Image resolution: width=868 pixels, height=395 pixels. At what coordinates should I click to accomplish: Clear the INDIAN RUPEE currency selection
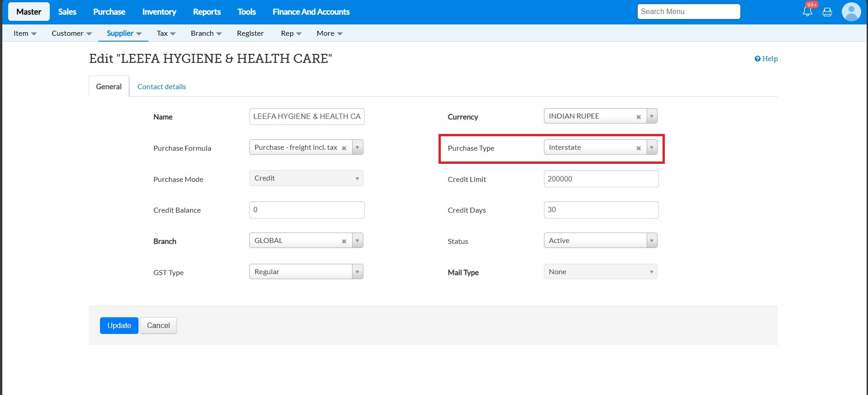pos(639,117)
